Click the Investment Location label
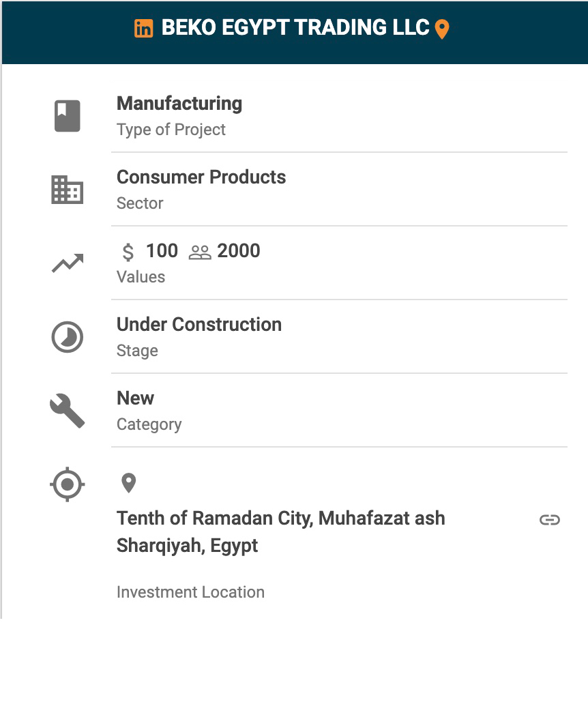The height and width of the screenshot is (715, 588). 190,592
